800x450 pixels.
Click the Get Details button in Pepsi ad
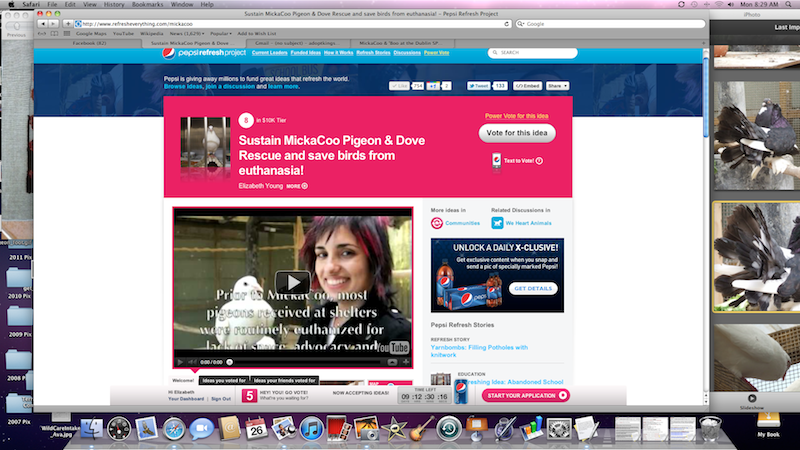point(533,288)
